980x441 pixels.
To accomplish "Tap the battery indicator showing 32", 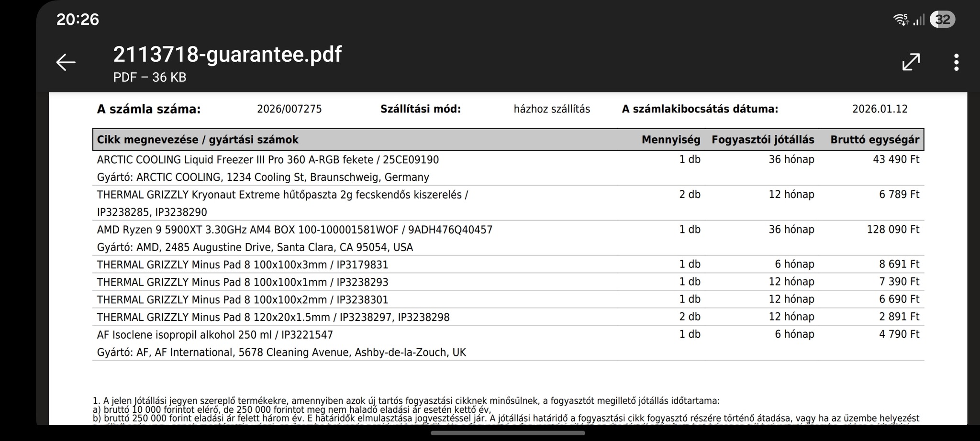I will (x=942, y=20).
